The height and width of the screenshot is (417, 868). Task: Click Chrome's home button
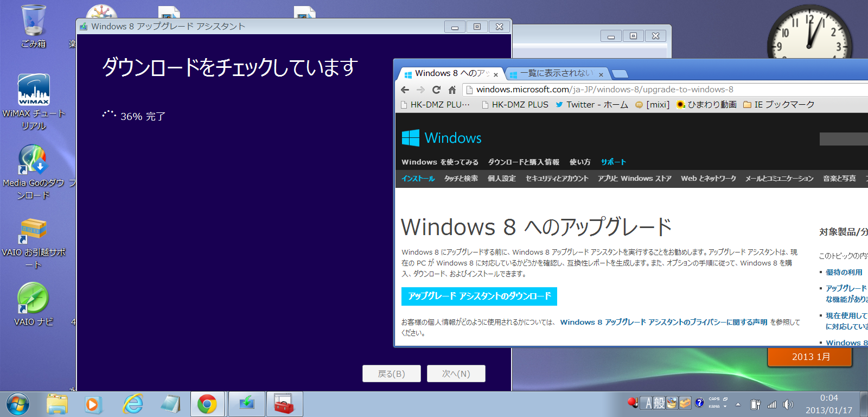(452, 90)
